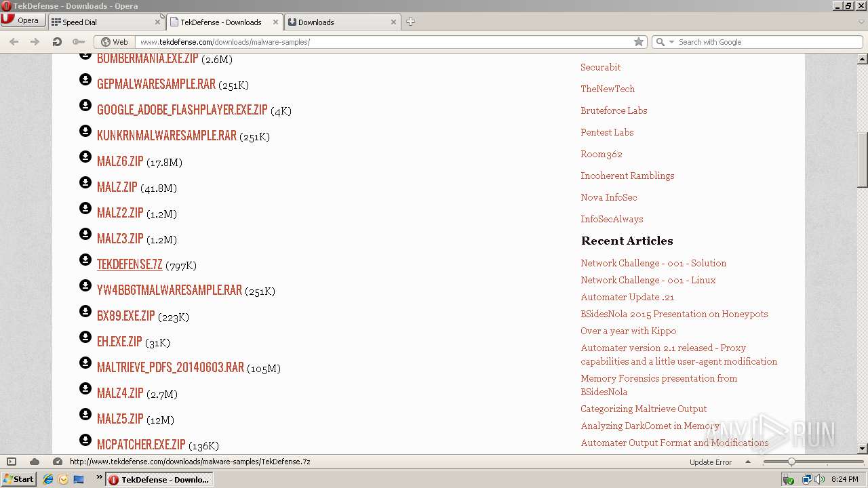This screenshot has width=868, height=488.
Task: Close the Downloads tab
Action: 393,22
